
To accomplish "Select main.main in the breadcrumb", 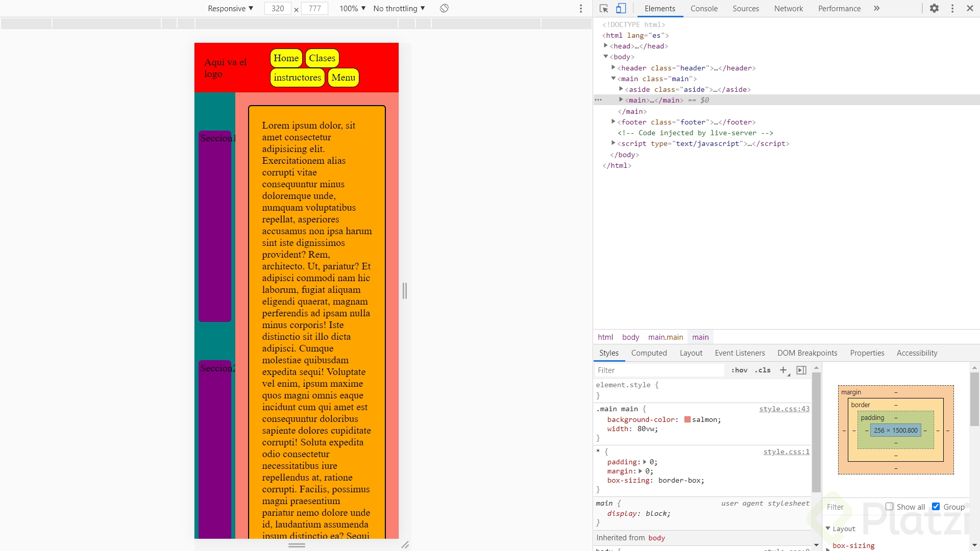I will 665,337.
